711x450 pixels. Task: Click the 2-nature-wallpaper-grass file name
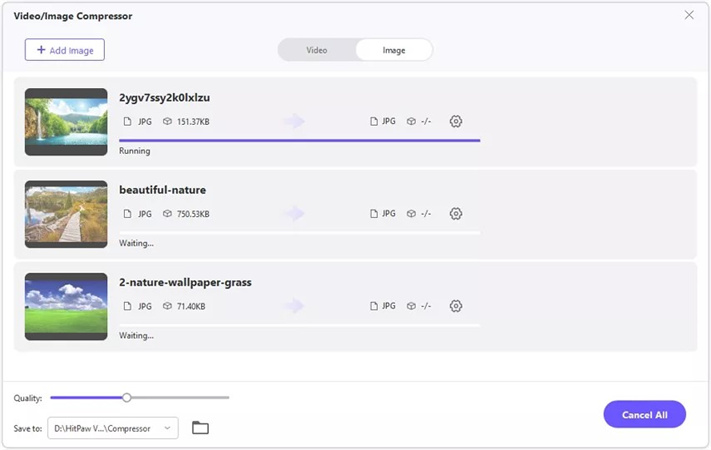(185, 282)
